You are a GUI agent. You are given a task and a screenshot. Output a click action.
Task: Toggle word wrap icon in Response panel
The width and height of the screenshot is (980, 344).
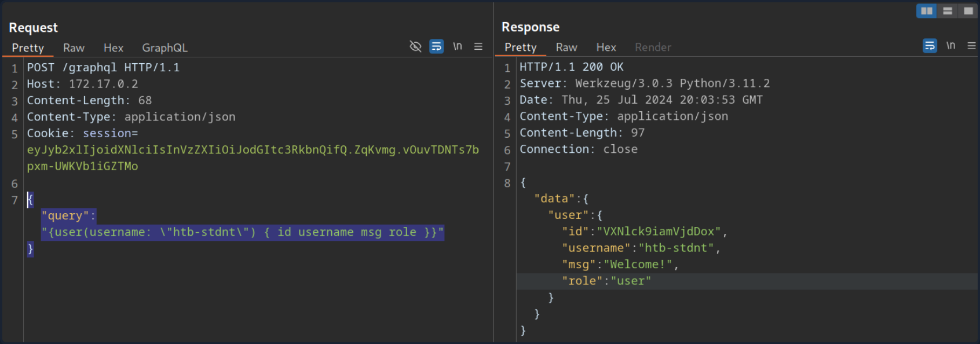[930, 46]
